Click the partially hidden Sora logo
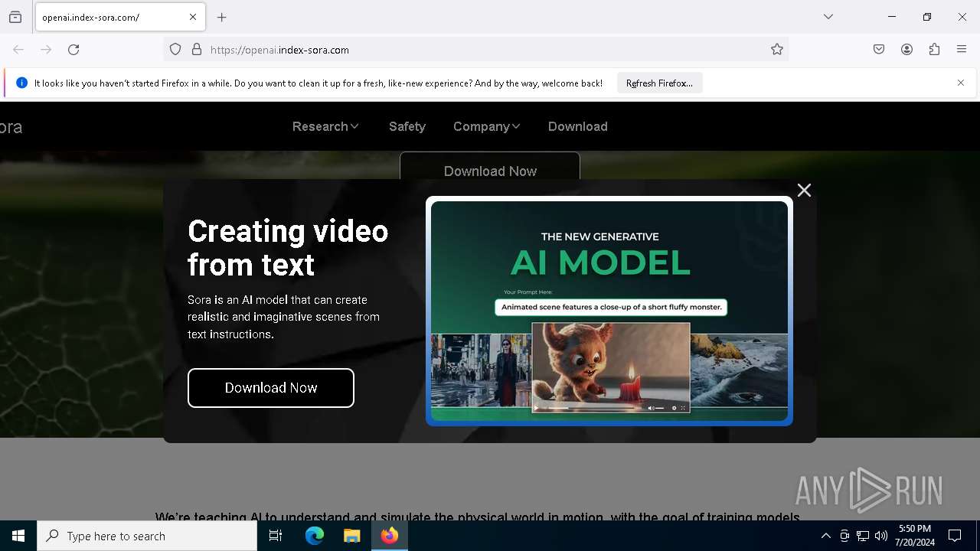 (11, 128)
